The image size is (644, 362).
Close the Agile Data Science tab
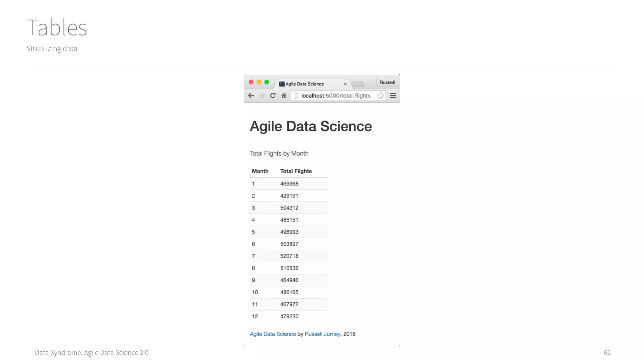(x=345, y=84)
